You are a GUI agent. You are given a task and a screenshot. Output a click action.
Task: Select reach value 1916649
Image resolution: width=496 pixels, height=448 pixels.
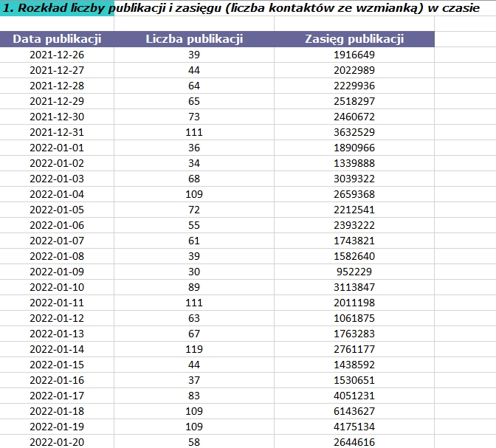pyautogui.click(x=354, y=55)
